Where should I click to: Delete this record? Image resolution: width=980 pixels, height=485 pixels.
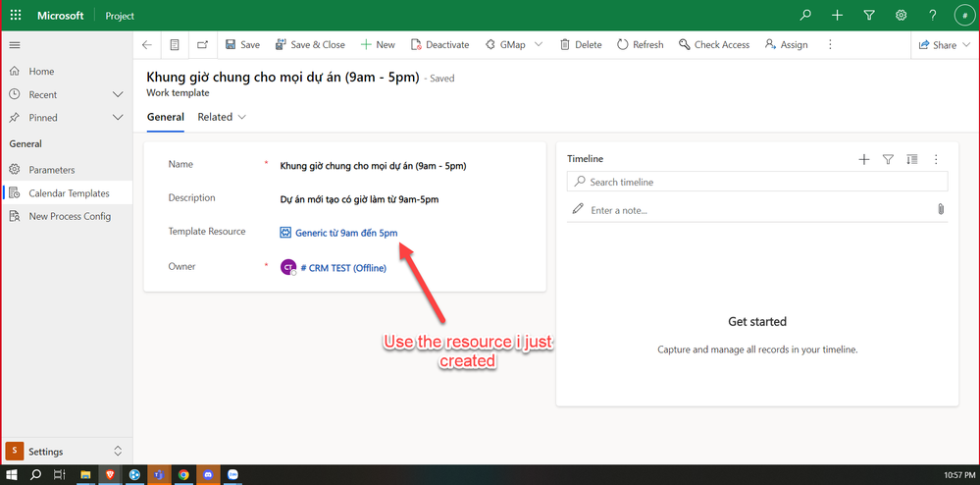coord(581,45)
